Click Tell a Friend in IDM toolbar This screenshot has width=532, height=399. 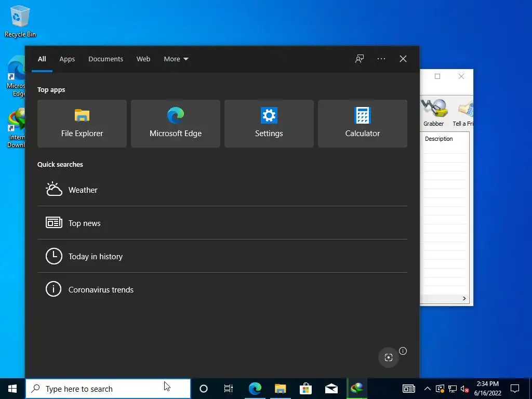463,113
